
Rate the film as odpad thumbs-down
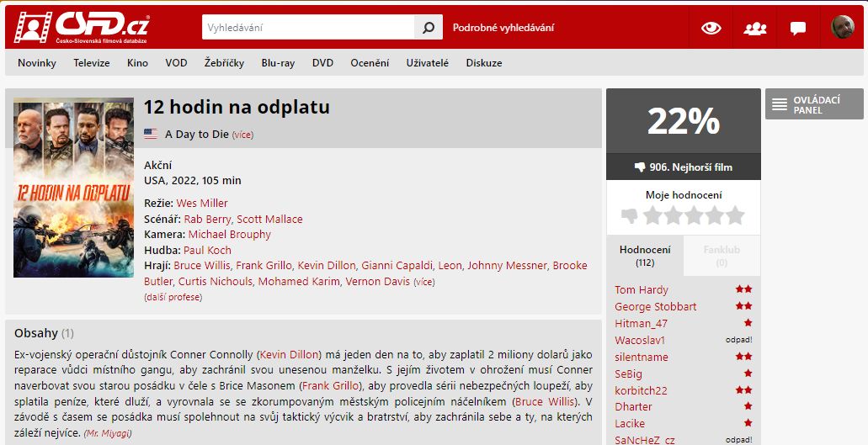click(630, 215)
